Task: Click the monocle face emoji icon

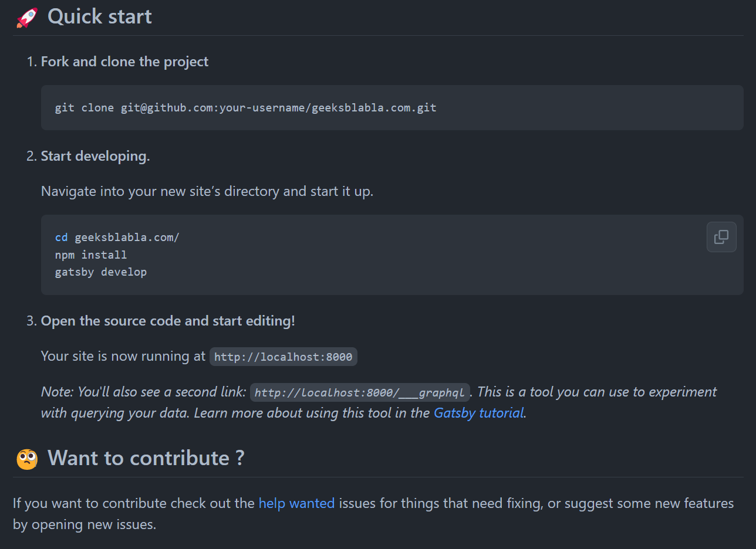Action: [27, 459]
